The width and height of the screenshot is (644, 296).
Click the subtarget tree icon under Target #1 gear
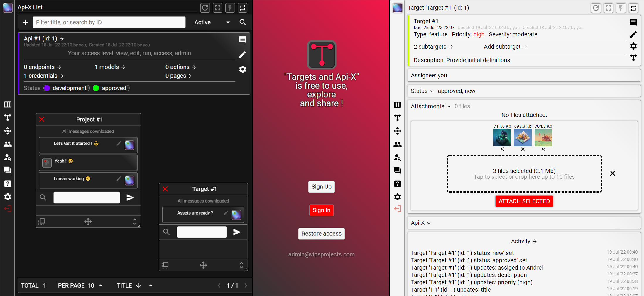click(633, 57)
